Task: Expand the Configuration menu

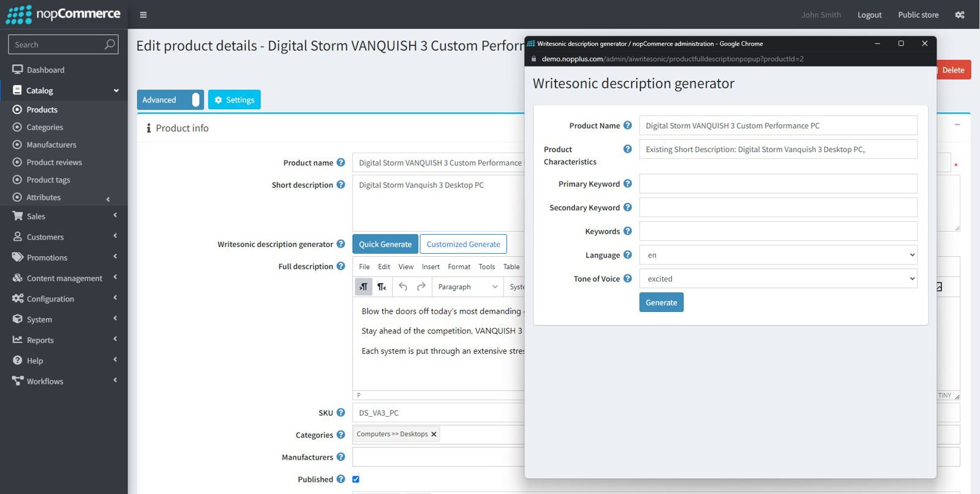Action: click(x=64, y=298)
